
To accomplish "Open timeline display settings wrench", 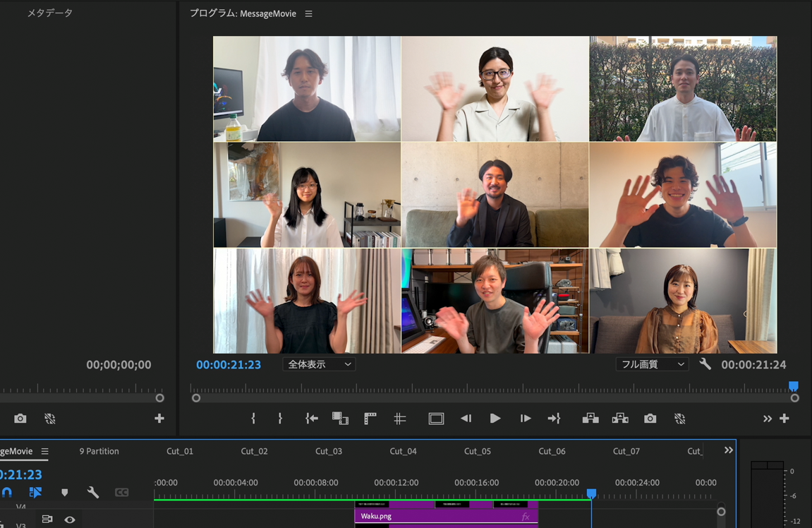I will pyautogui.click(x=92, y=492).
